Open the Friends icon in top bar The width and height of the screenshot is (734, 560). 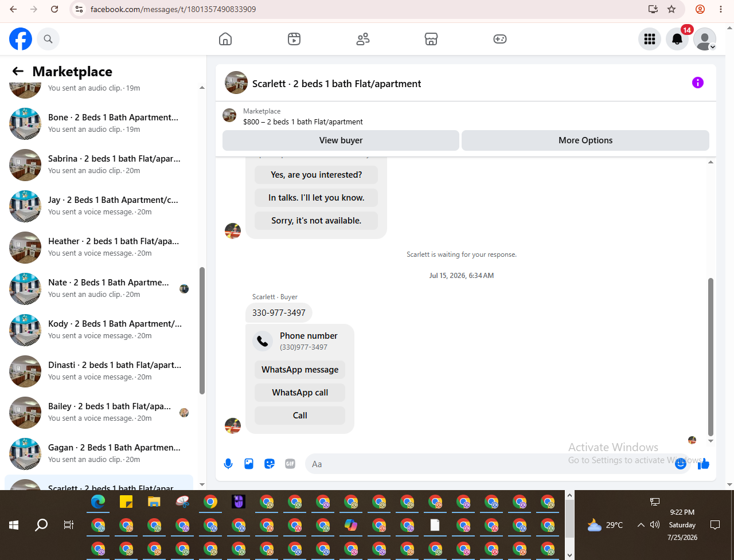point(363,39)
